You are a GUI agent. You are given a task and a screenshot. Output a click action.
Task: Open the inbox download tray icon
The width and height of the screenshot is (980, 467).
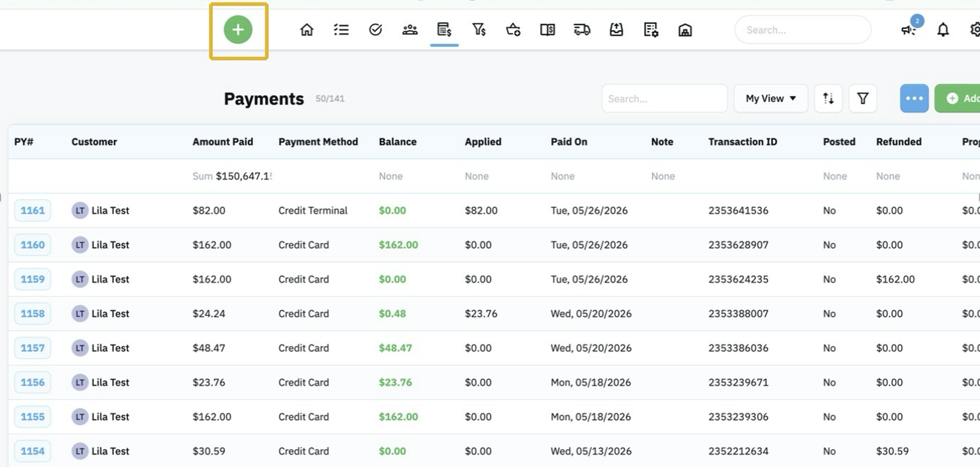616,30
